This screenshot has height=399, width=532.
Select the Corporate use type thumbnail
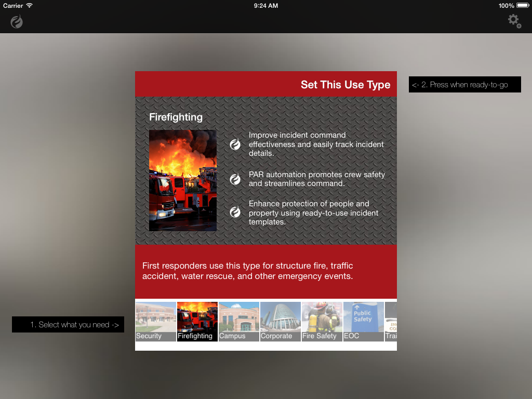click(280, 321)
